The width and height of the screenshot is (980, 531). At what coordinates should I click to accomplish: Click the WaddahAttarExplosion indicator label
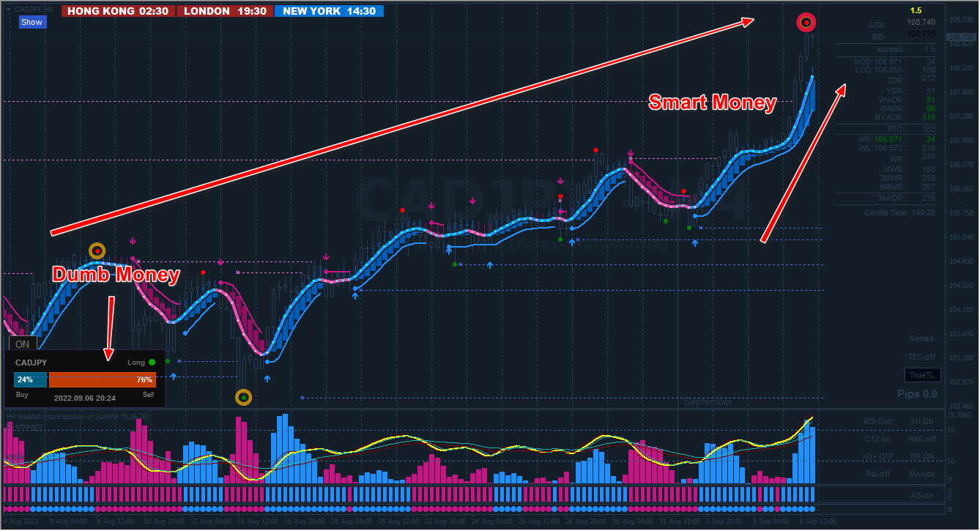(x=78, y=416)
